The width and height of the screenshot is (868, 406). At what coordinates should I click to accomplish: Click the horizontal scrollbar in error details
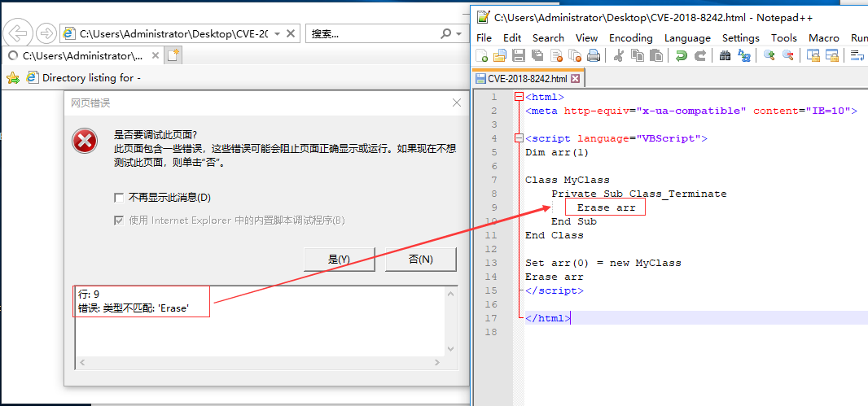pyautogui.click(x=261, y=362)
